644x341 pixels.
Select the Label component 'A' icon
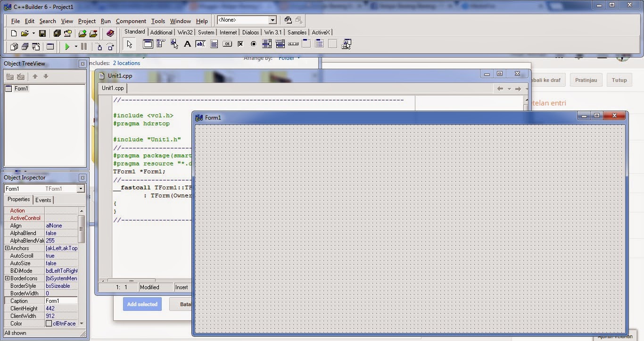pos(187,44)
